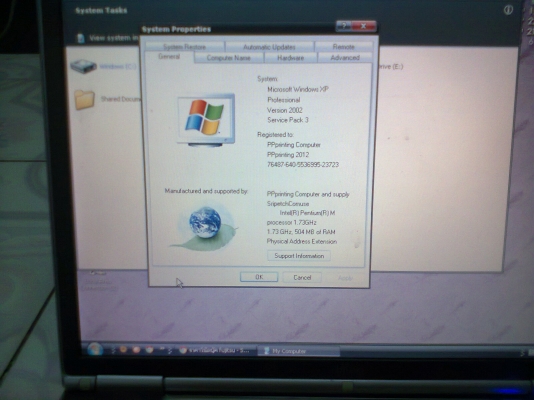Screen dimensions: 534x400
Task: Click View system information link in System Tasks
Action: 114,38
